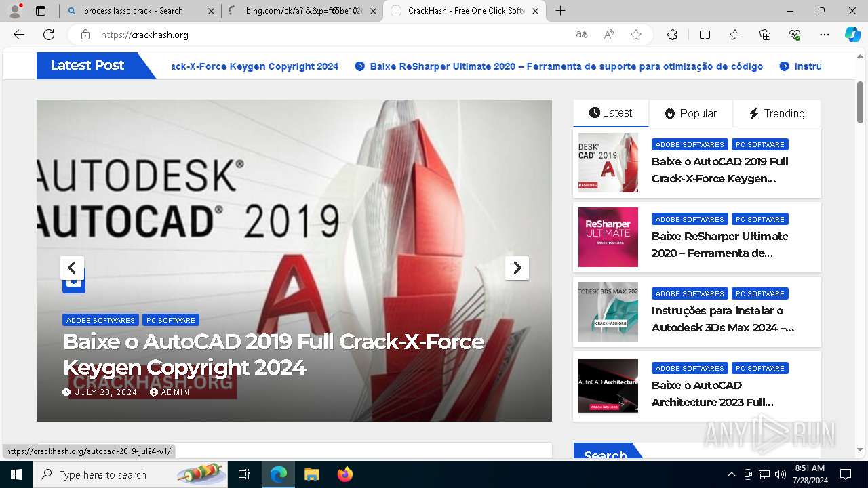This screenshot has width=868, height=488.
Task: Add page to favorites star icon
Action: 636,35
